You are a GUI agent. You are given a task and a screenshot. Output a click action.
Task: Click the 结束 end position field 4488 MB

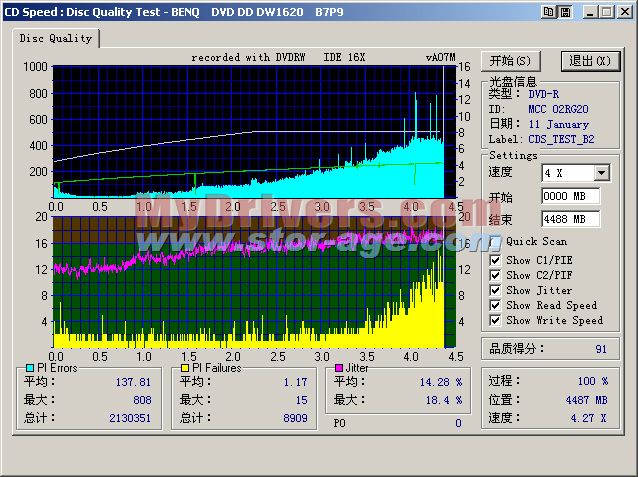(570, 218)
